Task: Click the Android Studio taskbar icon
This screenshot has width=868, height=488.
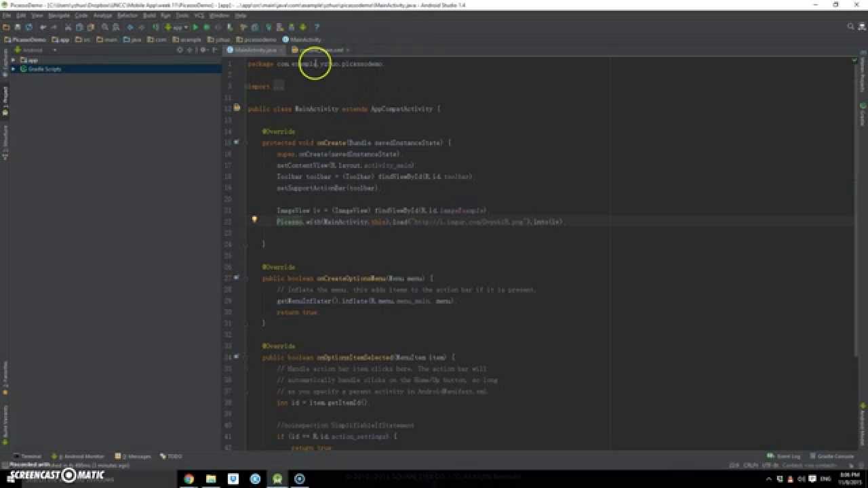Action: 277,479
